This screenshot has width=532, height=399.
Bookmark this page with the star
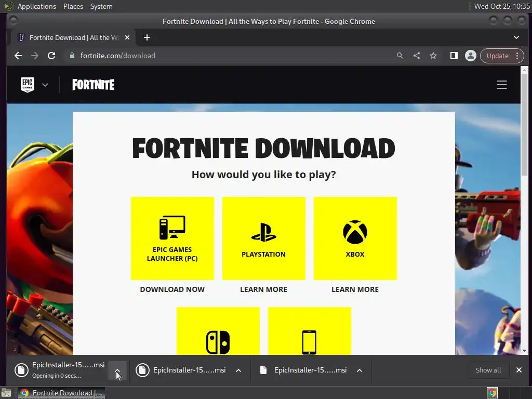point(433,56)
